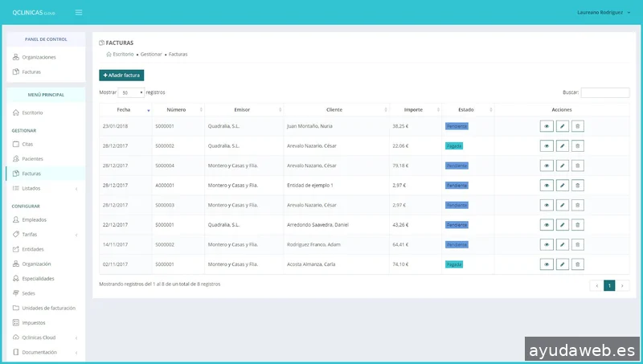643x364 pixels.
Task: Edit invoice S000003
Action: click(x=562, y=205)
